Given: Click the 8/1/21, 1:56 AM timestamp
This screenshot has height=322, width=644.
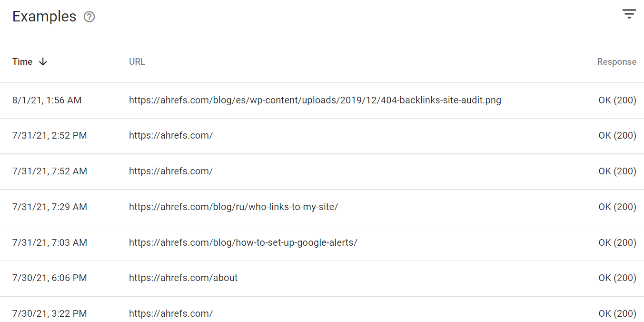Looking at the screenshot, I should coord(47,101).
